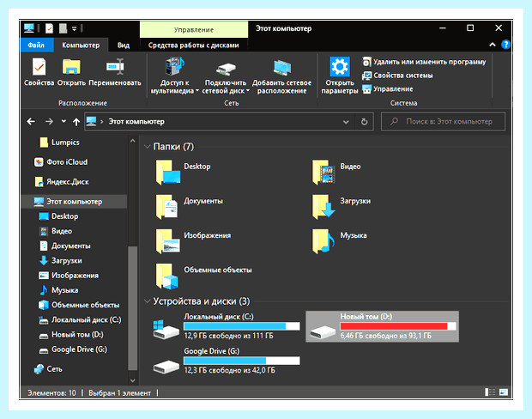The image size is (532, 419).
Task: Switch to Вид ribbon tab
Action: (x=124, y=46)
